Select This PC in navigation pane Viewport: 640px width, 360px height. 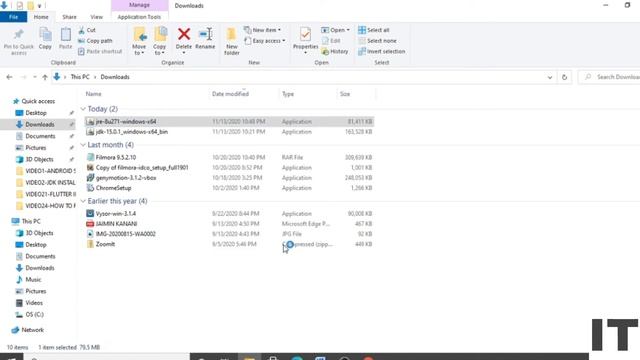click(x=31, y=221)
